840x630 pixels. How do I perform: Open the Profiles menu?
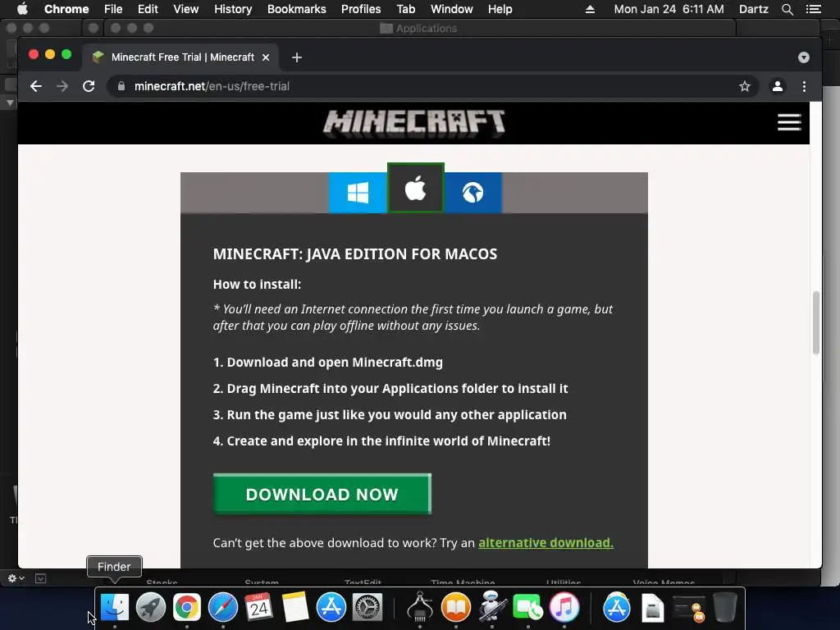(361, 9)
